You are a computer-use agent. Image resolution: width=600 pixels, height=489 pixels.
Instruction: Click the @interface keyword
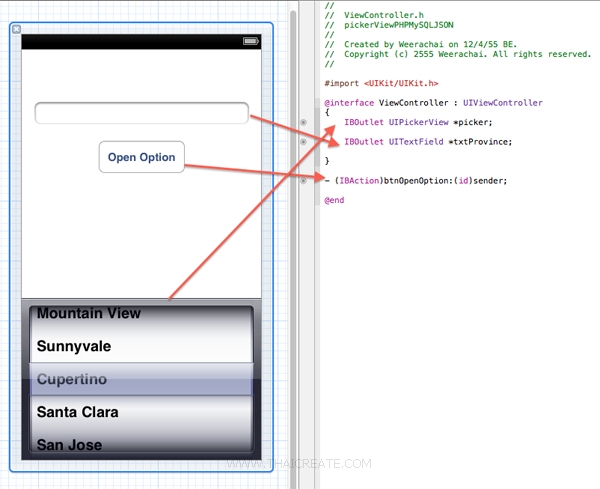[x=349, y=103]
